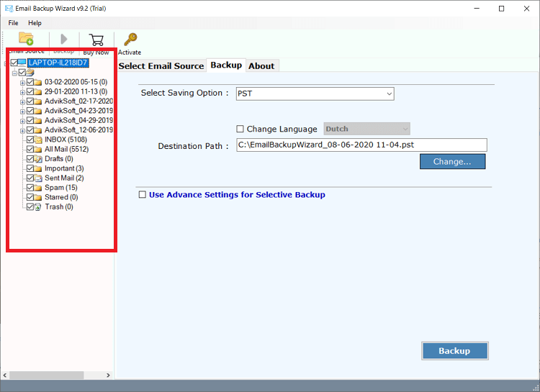Click the blue Backup button

[x=454, y=351]
